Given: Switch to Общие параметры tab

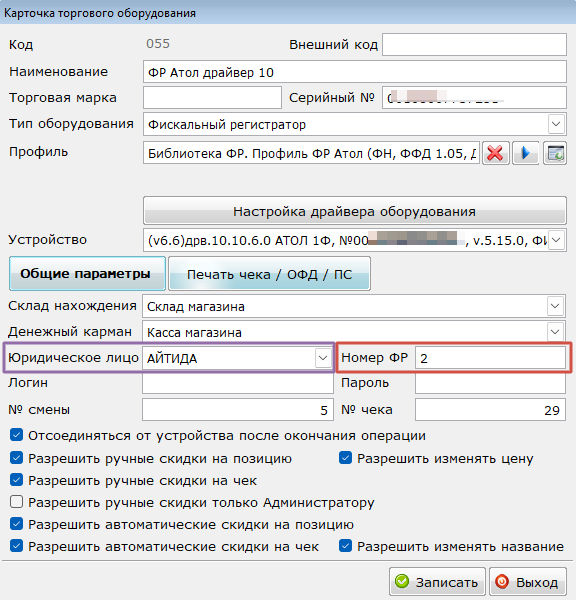Looking at the screenshot, I should (x=87, y=274).
